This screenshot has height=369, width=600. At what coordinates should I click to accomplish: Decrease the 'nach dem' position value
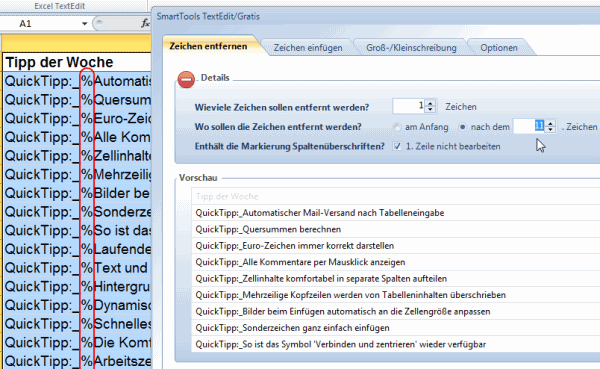[x=550, y=129]
